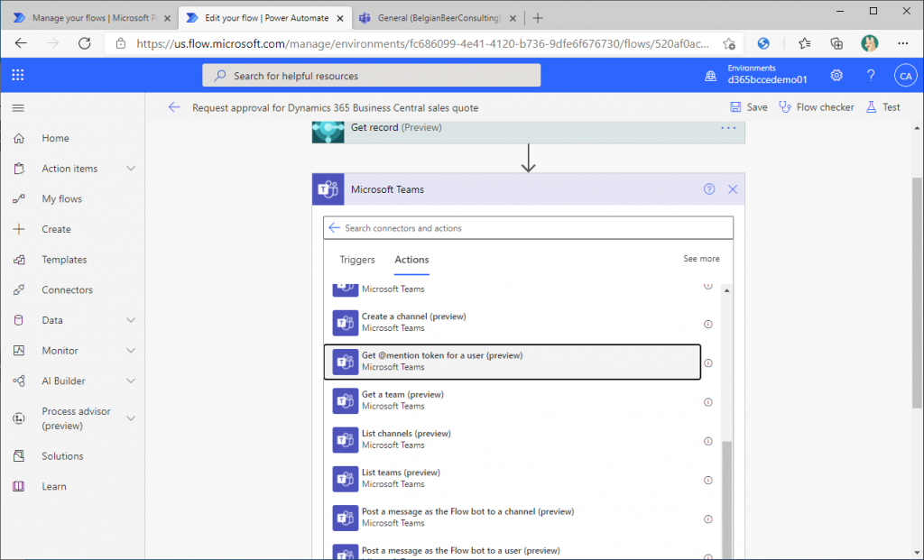Click the Test button
Image resolution: width=924 pixels, height=560 pixels.
click(x=882, y=107)
